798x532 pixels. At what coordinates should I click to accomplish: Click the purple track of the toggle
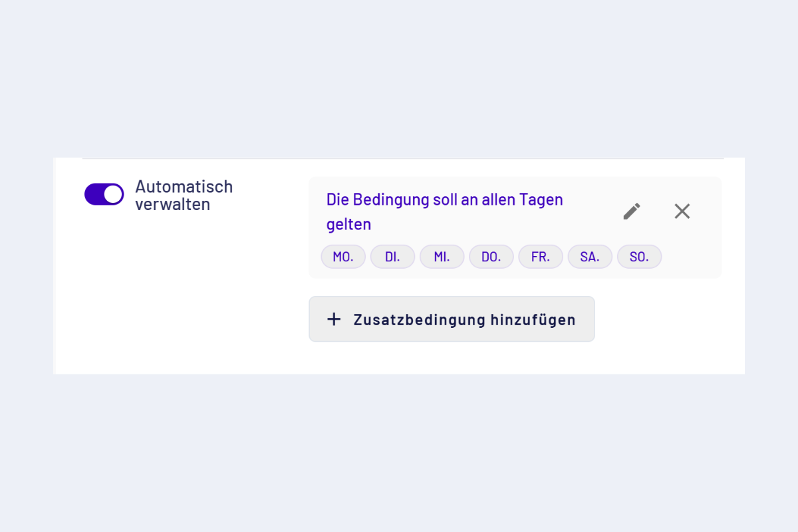(94, 194)
